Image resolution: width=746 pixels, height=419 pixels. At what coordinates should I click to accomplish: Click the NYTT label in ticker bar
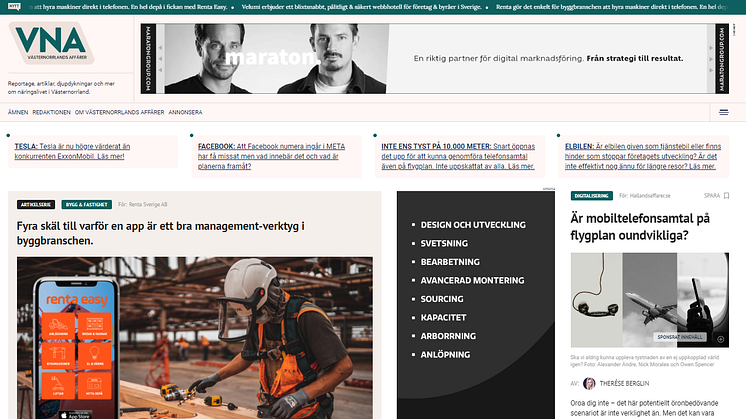(13, 7)
